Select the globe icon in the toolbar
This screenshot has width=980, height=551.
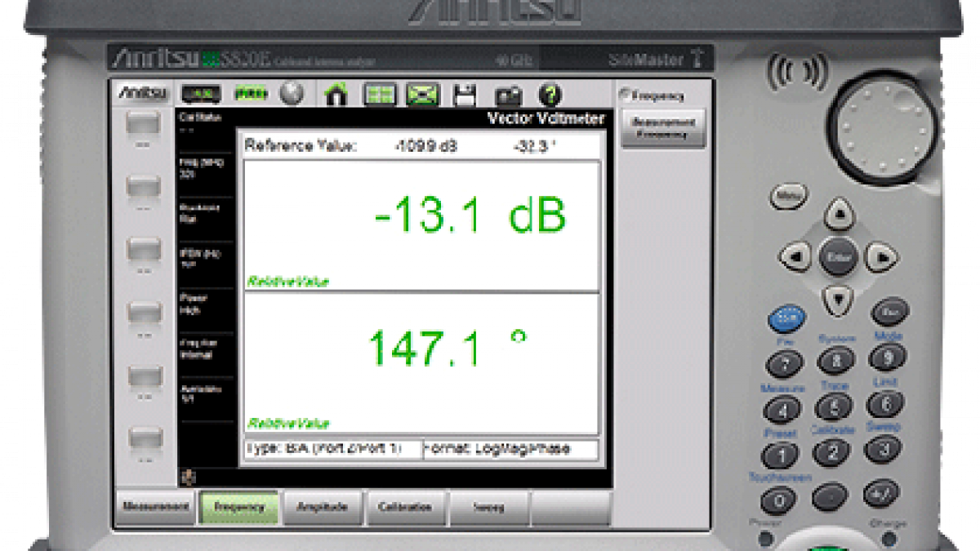[x=292, y=94]
